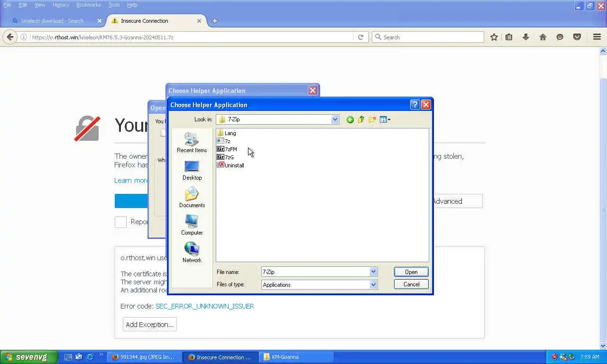Click the Open button in the dialog
The image size is (607, 364).
click(x=411, y=272)
